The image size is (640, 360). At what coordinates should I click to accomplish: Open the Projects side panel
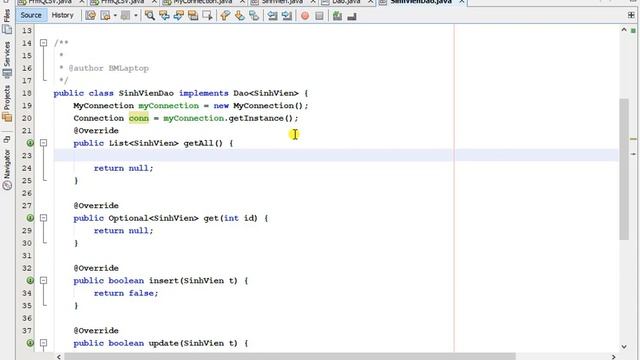coord(7,103)
